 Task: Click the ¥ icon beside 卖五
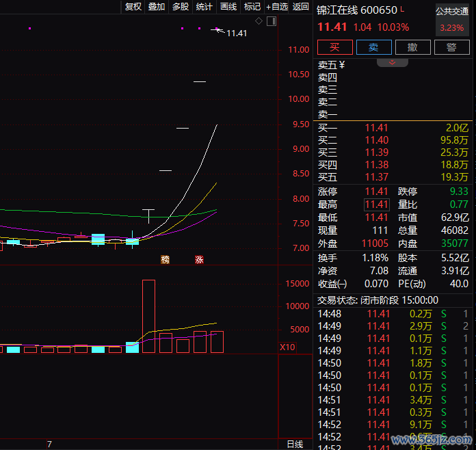[x=342, y=65]
